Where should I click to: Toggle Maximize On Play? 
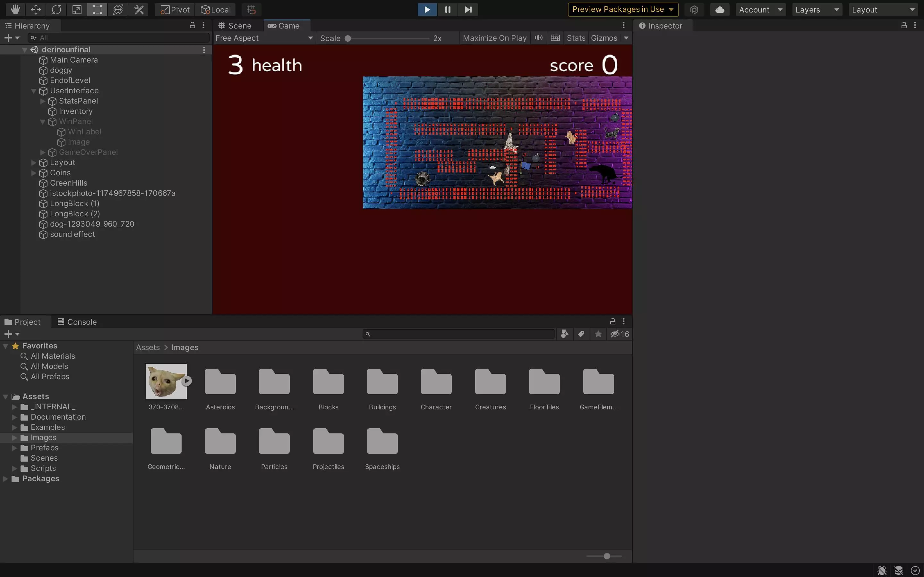coord(494,38)
